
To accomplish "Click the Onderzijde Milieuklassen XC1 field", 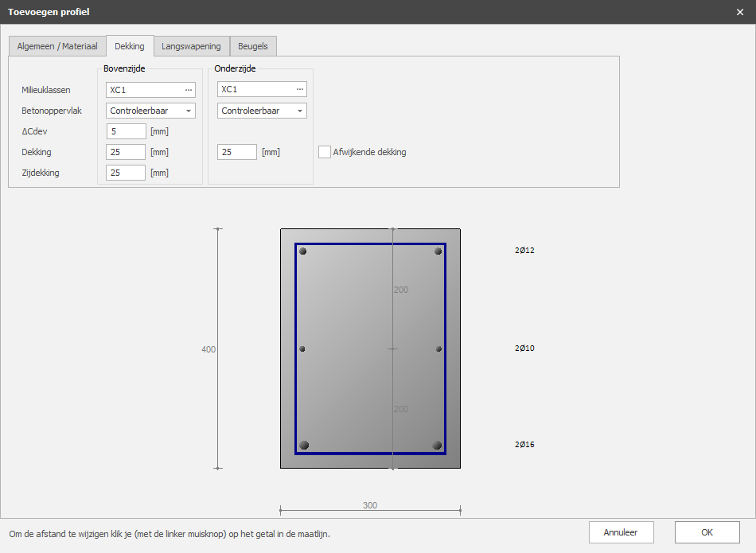I will coord(262,89).
